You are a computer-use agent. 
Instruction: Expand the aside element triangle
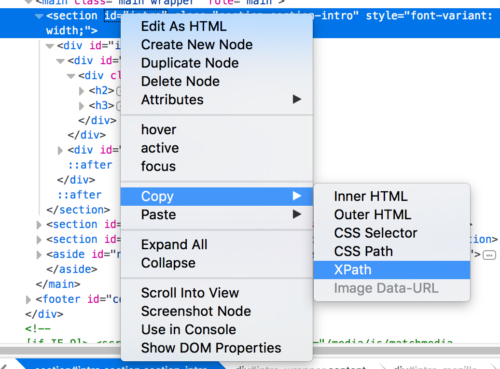pyautogui.click(x=39, y=255)
